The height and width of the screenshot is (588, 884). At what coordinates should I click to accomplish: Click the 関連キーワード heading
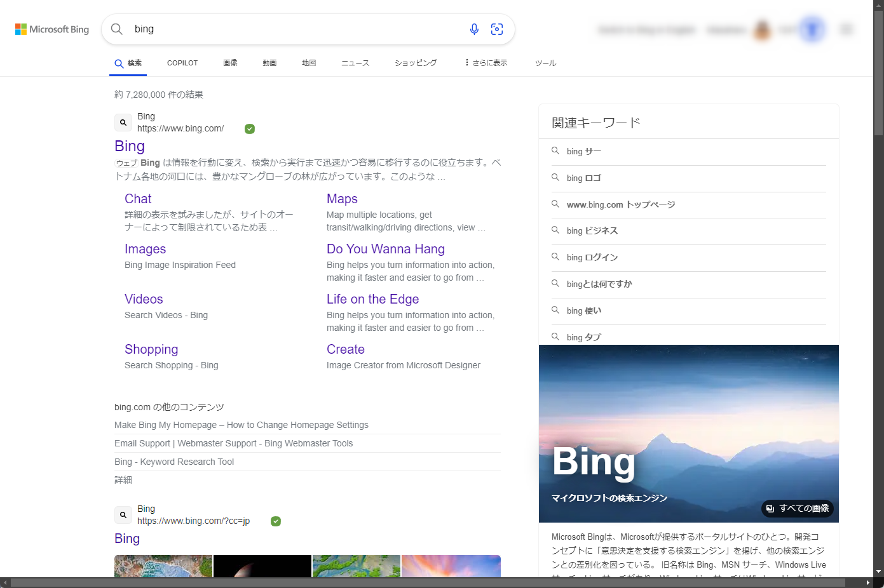pos(596,123)
